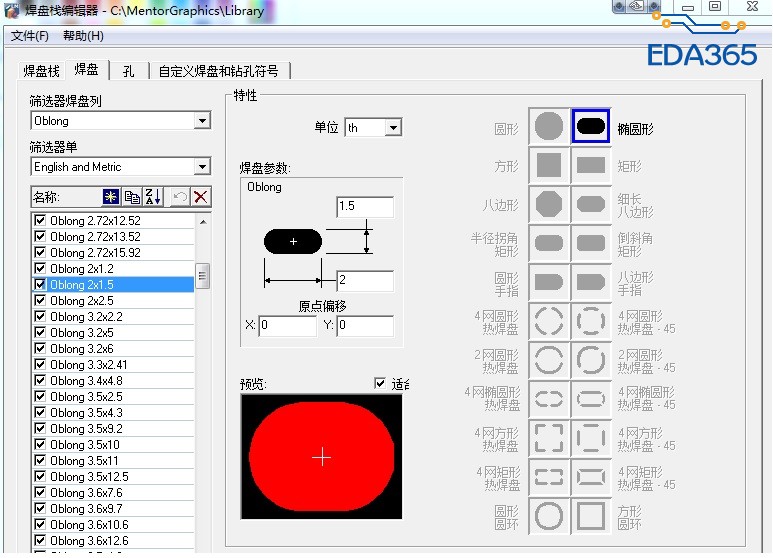
Task: Select the oblong pad shape icon
Action: coord(591,126)
